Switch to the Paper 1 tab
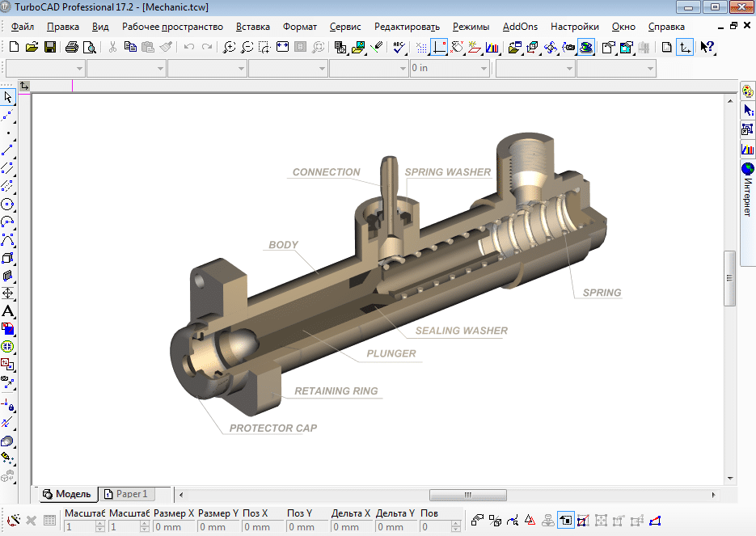The height and width of the screenshot is (536, 756). pyautogui.click(x=127, y=494)
